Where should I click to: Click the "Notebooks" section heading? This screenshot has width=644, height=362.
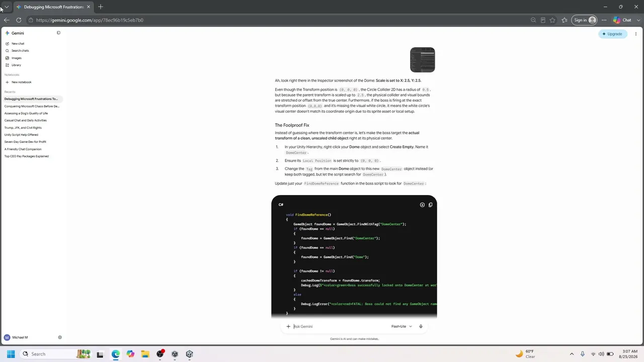coord(12,74)
